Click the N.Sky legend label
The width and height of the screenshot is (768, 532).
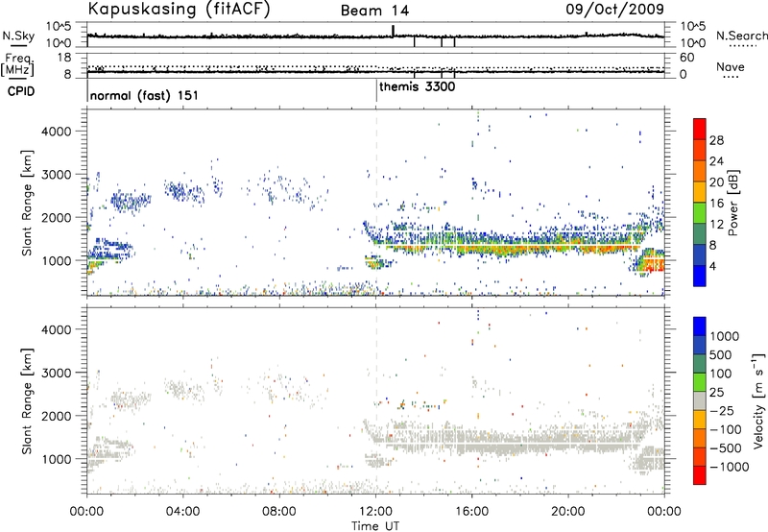(x=18, y=36)
